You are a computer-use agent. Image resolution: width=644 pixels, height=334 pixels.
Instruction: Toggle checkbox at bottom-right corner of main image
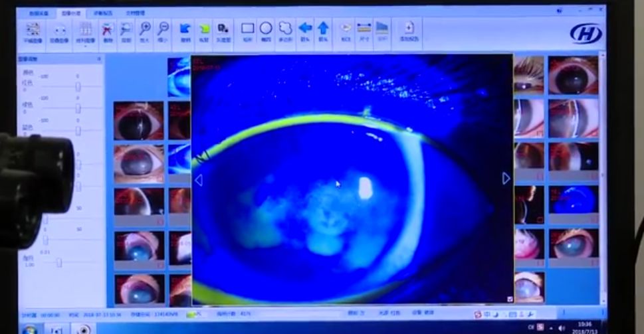coord(509,299)
